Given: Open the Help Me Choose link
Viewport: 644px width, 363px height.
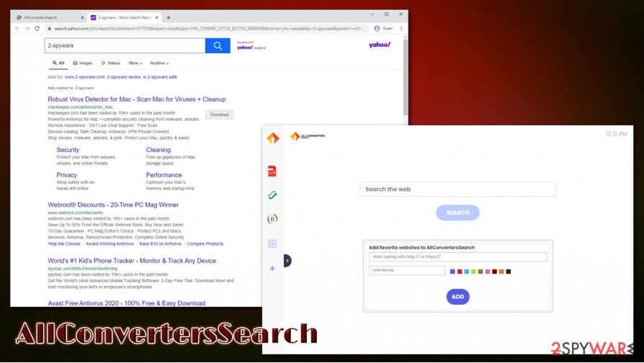Looking at the screenshot, I should coord(64,244).
